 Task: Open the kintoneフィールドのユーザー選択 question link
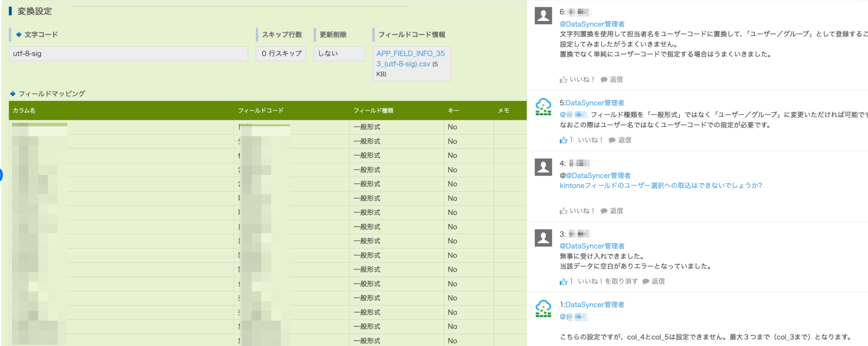[x=661, y=186]
